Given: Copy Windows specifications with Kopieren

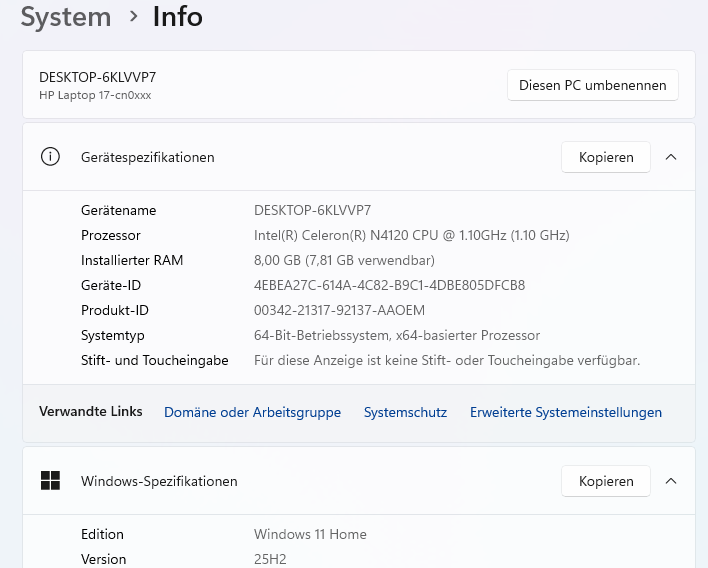Looking at the screenshot, I should pos(606,481).
